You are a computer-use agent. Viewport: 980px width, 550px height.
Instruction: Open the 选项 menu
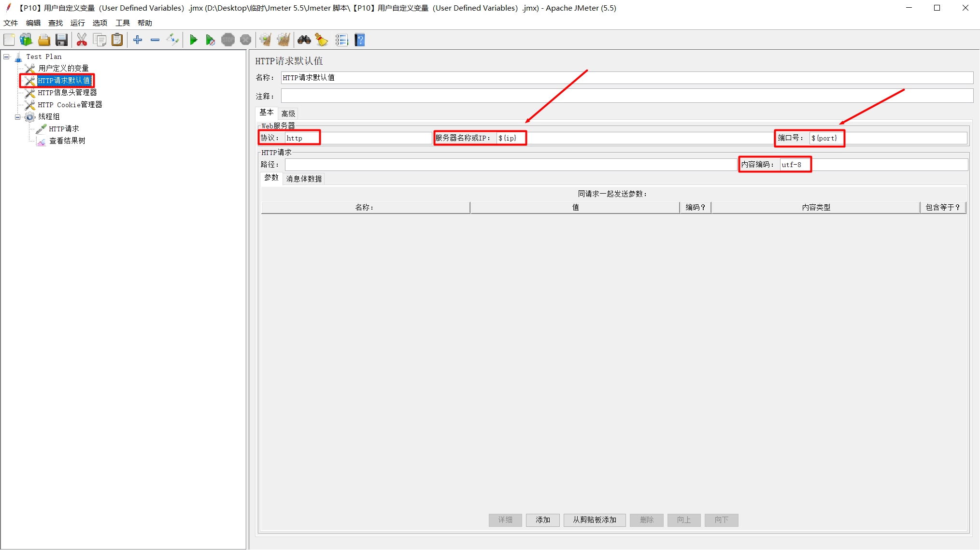pos(100,23)
